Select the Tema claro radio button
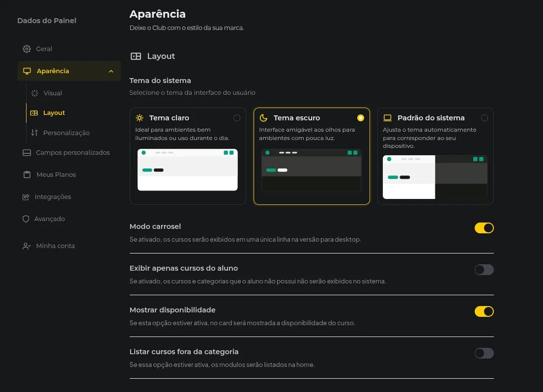 pos(236,118)
